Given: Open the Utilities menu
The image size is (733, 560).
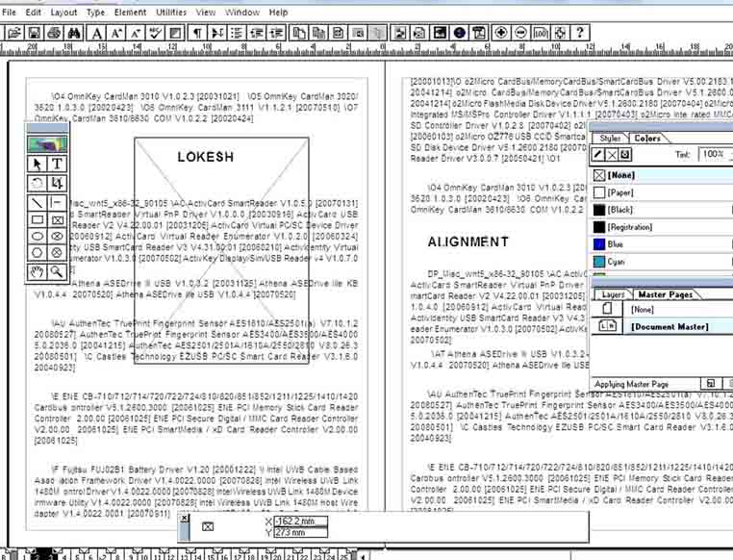Looking at the screenshot, I should coord(171,13).
